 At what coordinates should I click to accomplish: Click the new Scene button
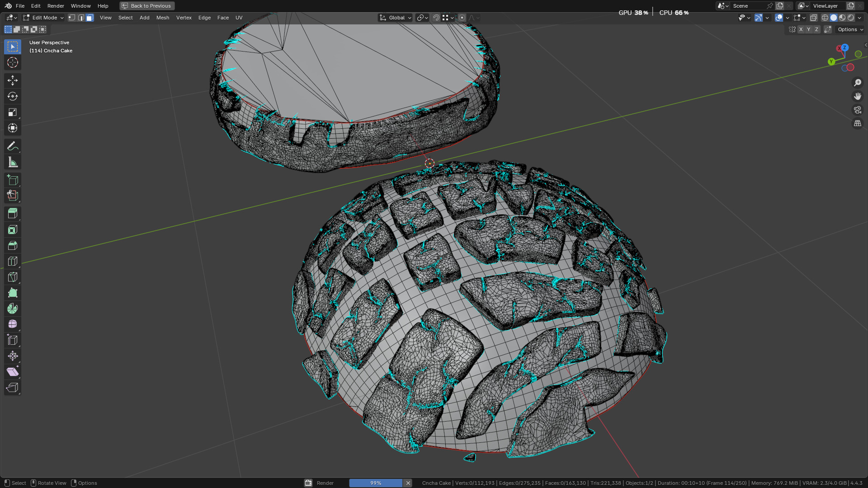(x=780, y=6)
